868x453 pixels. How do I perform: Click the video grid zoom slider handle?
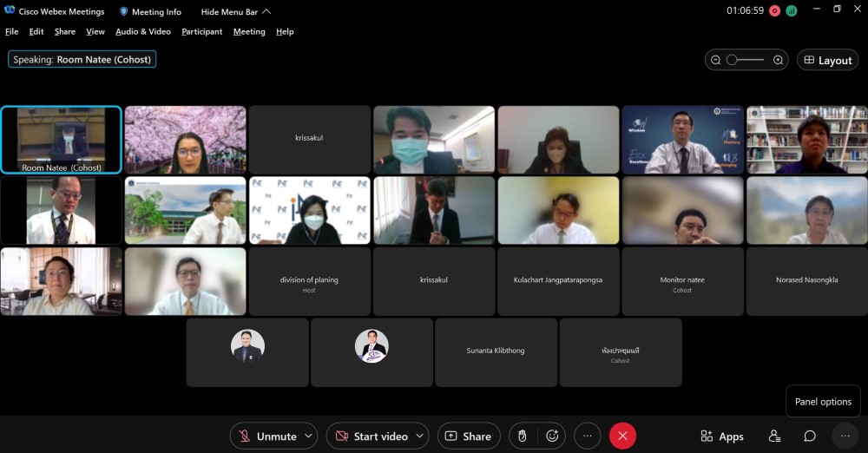[x=733, y=60]
